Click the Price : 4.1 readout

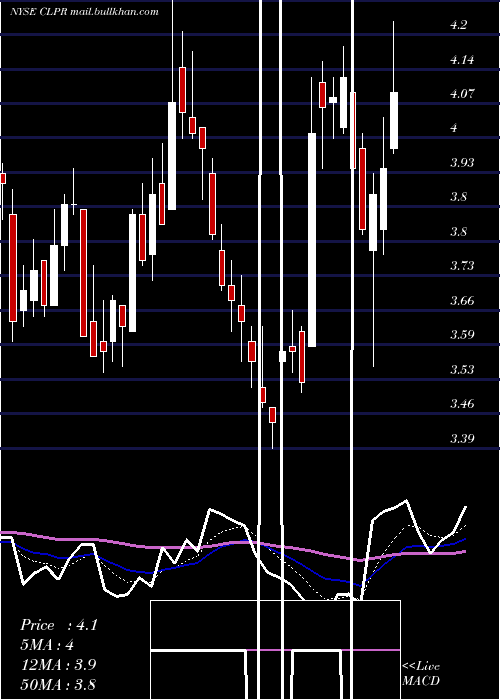[x=58, y=625]
